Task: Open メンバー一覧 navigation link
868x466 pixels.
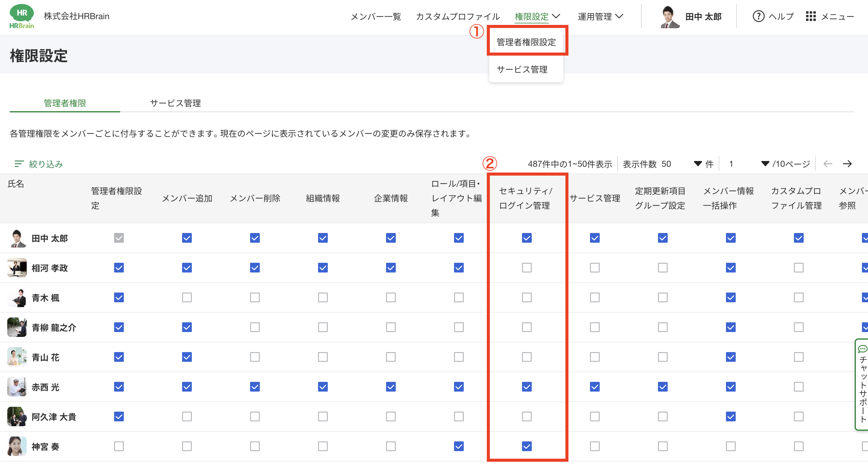Action: click(376, 16)
